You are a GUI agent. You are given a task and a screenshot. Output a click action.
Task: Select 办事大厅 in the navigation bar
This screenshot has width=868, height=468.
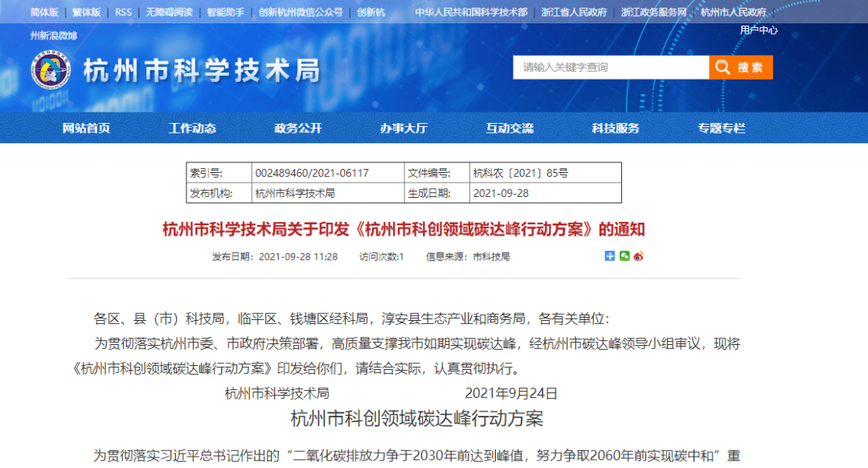pyautogui.click(x=403, y=127)
